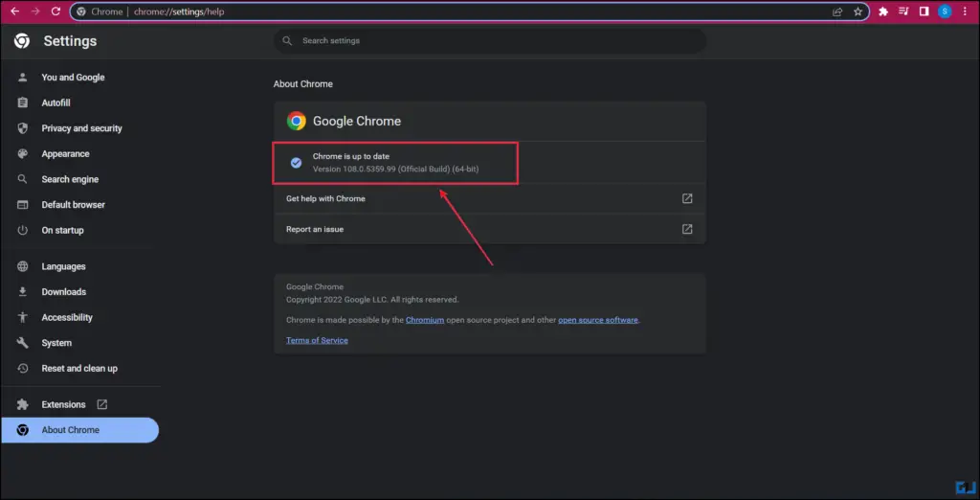
Task: Click the Copyright 2022 Google LLC text
Action: coord(372,300)
